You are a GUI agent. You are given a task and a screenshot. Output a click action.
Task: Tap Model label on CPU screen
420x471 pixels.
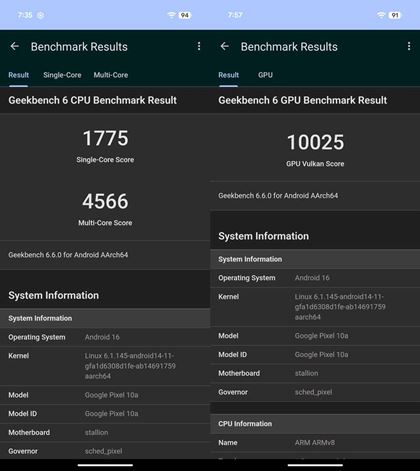[18, 395]
